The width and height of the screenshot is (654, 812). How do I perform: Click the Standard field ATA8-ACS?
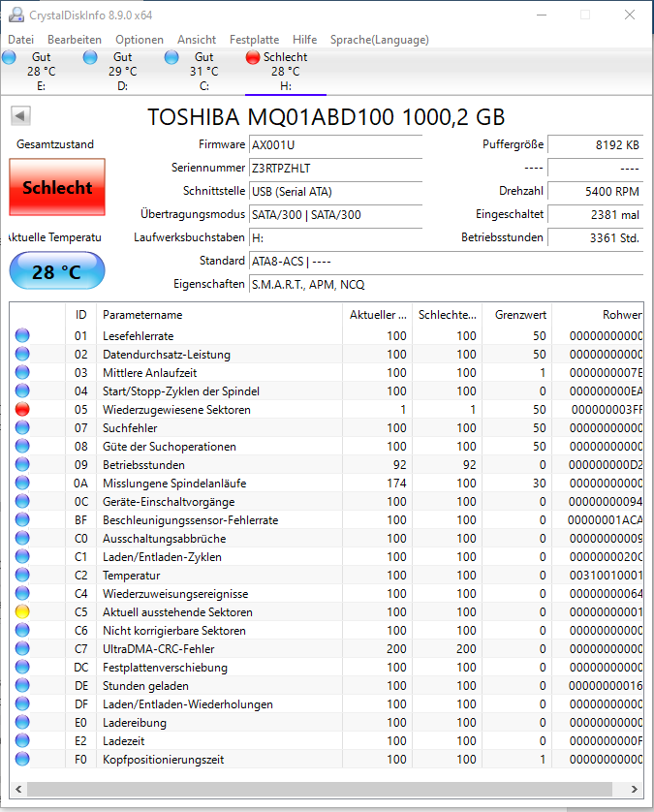(446, 262)
